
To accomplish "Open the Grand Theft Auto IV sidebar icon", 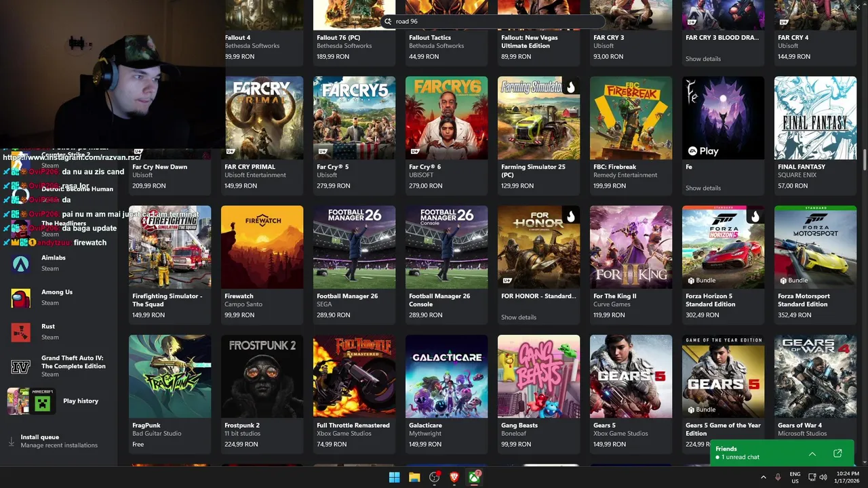I will coord(20,367).
